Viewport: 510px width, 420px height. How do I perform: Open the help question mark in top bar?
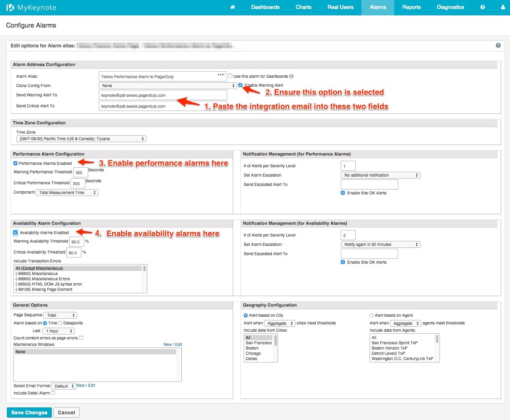pyautogui.click(x=482, y=7)
